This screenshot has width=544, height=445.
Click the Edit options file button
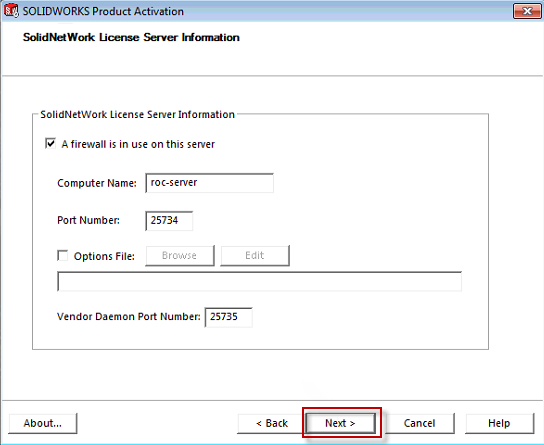[x=255, y=256]
